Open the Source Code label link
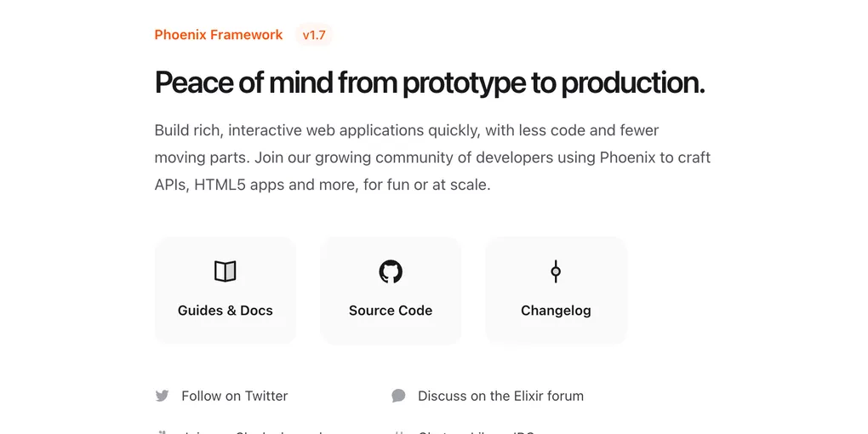Image resolution: width=868 pixels, height=434 pixels. click(x=391, y=311)
